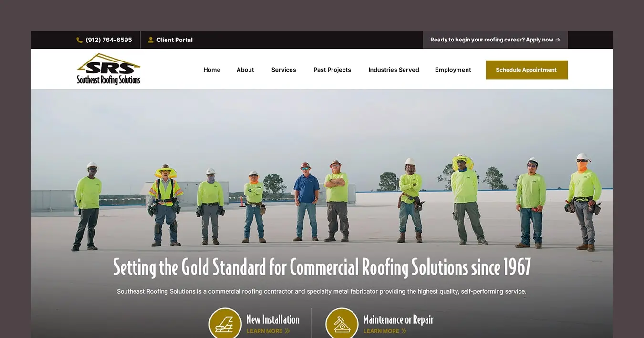
Task: Open the Past Projects menu item
Action: 332,70
